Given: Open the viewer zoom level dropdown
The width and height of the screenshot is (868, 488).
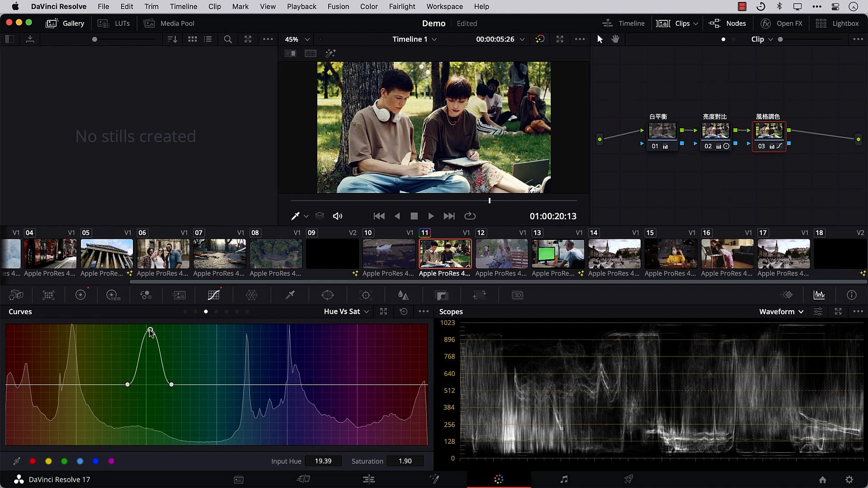Looking at the screenshot, I should point(297,39).
